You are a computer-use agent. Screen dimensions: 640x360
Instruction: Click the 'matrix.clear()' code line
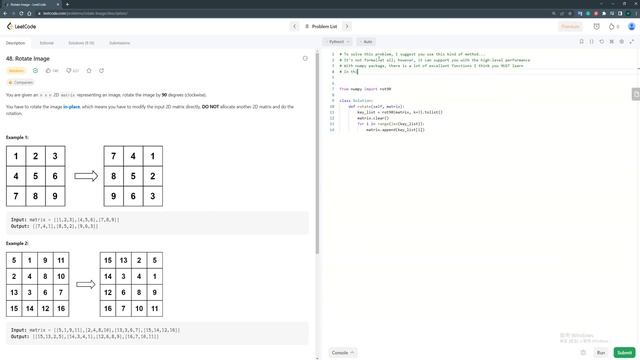coord(373,118)
